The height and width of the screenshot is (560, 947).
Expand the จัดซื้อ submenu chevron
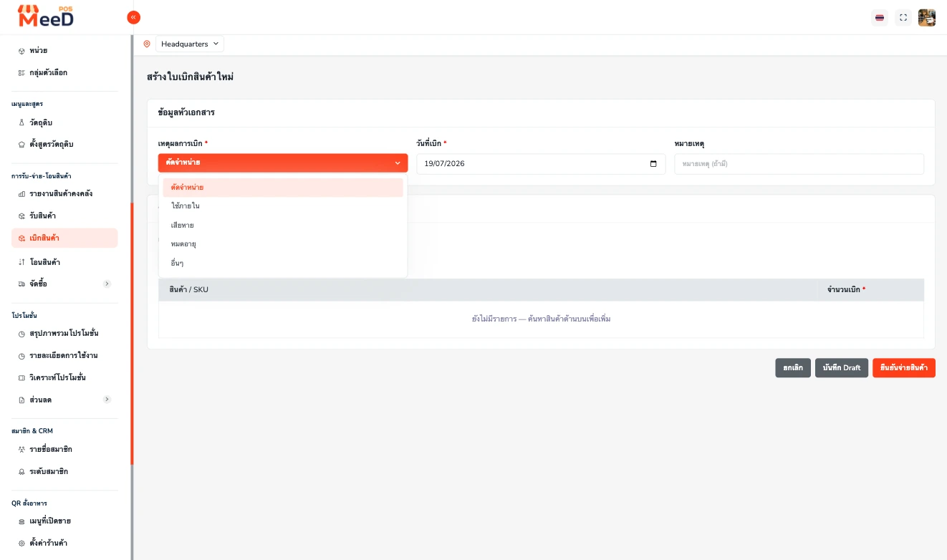tap(107, 284)
